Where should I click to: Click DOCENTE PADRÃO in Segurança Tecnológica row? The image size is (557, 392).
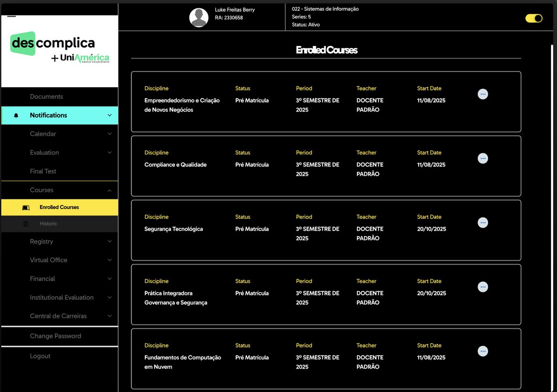click(x=370, y=233)
